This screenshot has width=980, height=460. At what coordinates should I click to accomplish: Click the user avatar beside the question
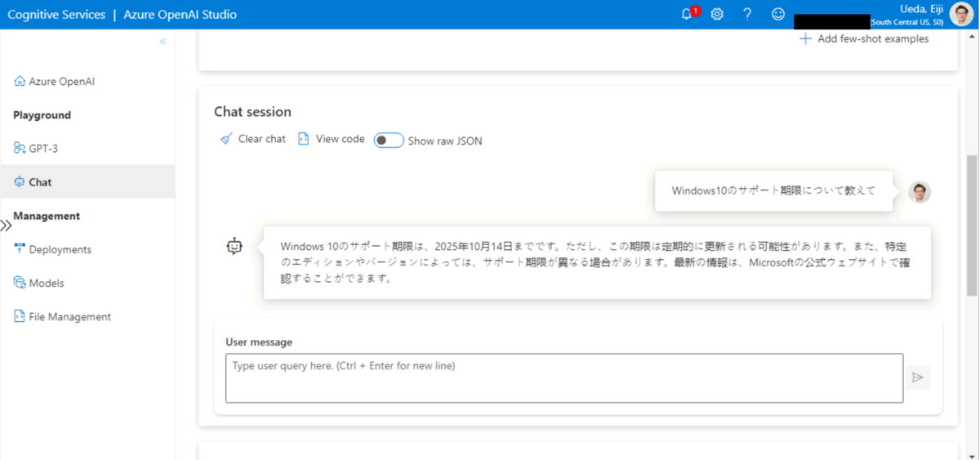click(920, 192)
